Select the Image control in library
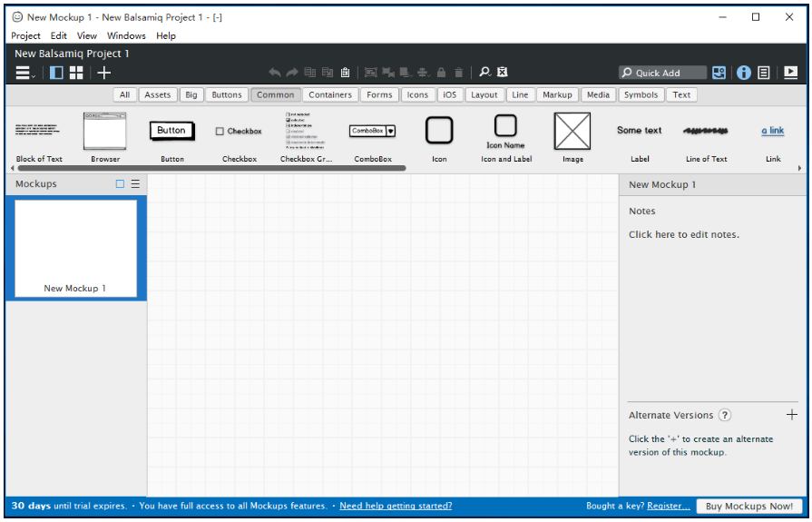 click(x=572, y=133)
